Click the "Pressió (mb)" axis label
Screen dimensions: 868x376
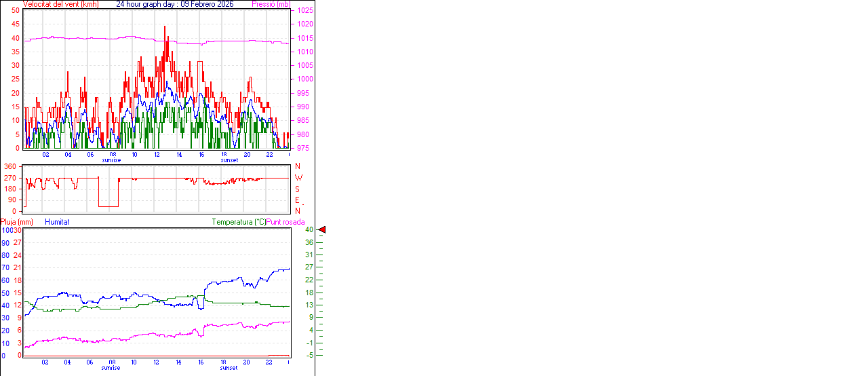click(270, 4)
